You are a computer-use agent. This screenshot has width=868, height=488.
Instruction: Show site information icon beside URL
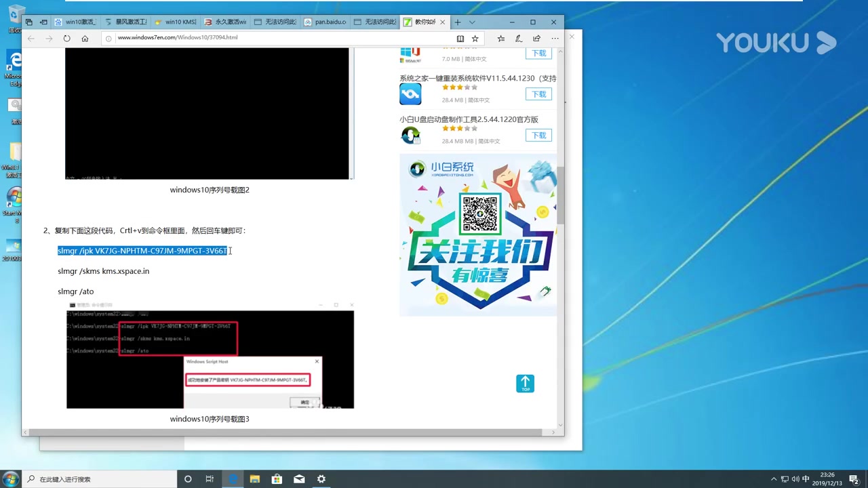108,38
